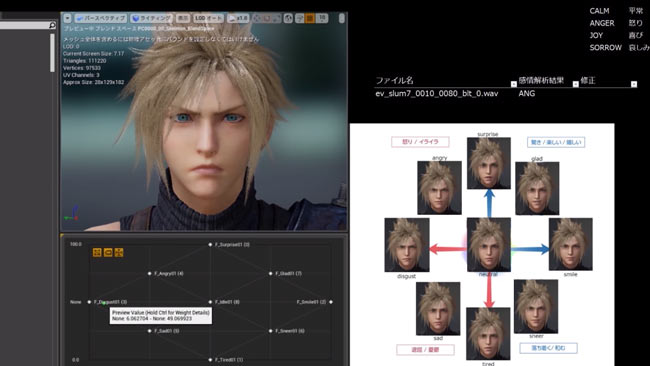Viewport: 650px width, 366px height.
Task: Open the LOD オート selector
Action: pos(209,18)
